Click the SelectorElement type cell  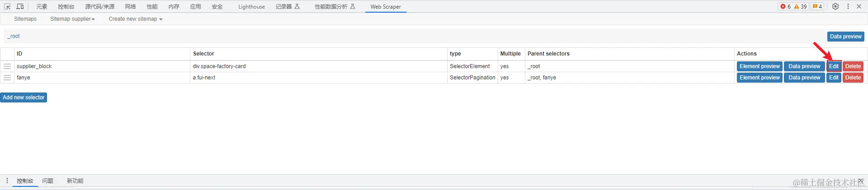tap(472, 66)
